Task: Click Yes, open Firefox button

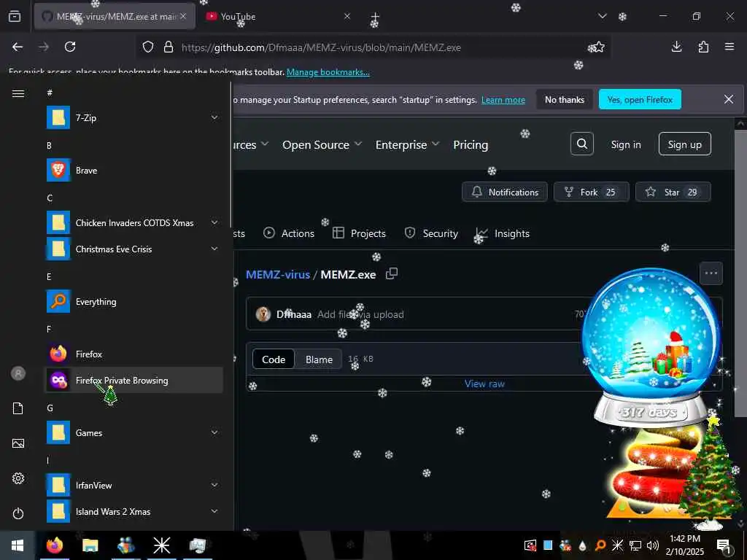Action: click(639, 99)
